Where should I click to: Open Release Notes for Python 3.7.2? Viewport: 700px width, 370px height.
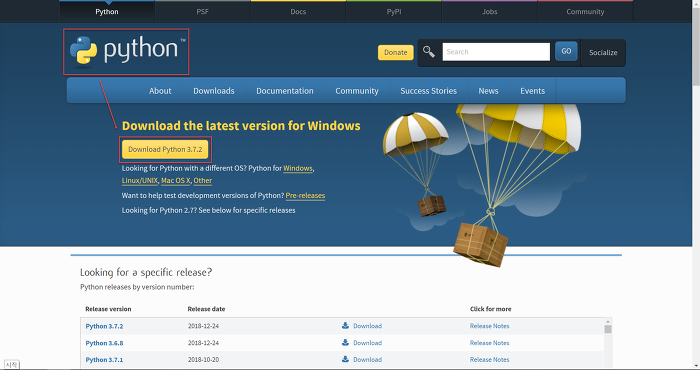pos(489,326)
